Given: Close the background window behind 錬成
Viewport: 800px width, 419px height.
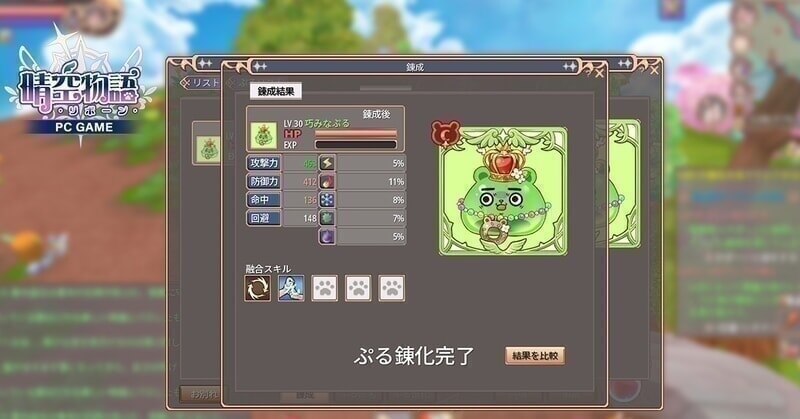Looking at the screenshot, I should (655, 70).
